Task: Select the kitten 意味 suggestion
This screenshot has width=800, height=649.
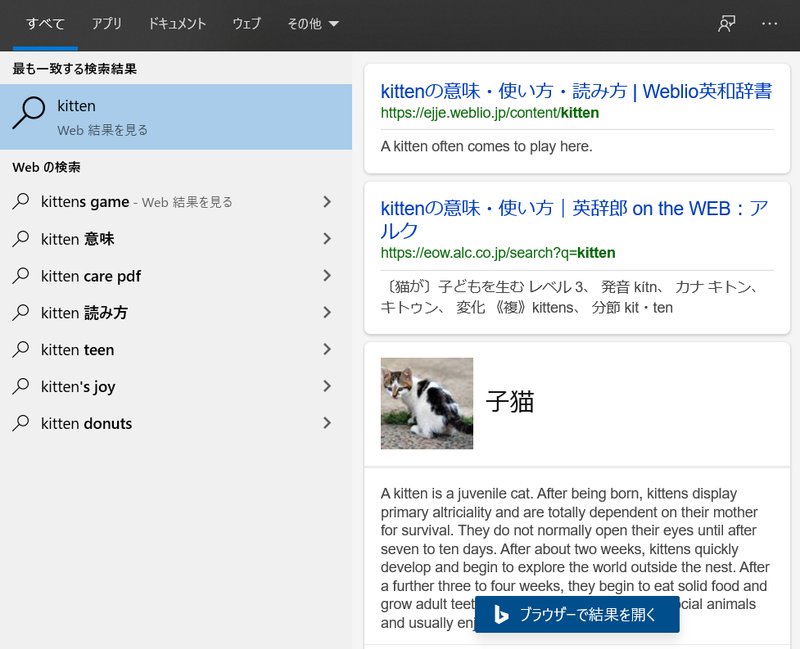Action: click(176, 239)
